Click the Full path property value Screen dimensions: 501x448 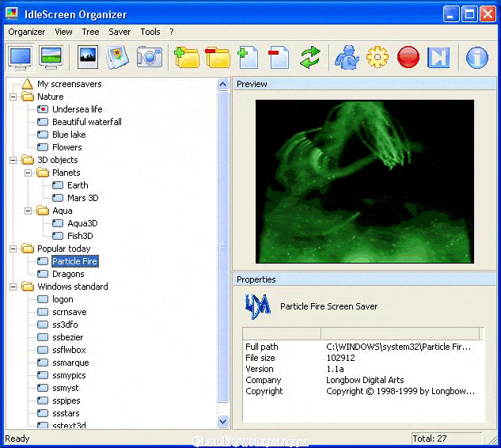[x=398, y=347]
